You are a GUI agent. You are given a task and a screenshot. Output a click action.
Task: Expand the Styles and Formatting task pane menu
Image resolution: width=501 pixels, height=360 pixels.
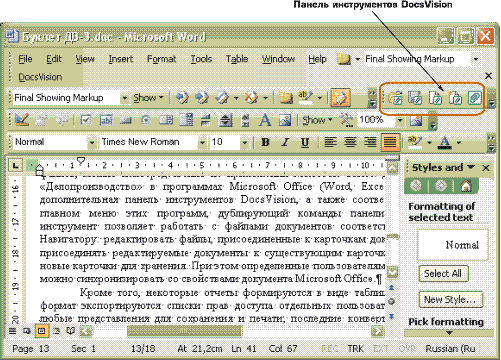(x=471, y=167)
